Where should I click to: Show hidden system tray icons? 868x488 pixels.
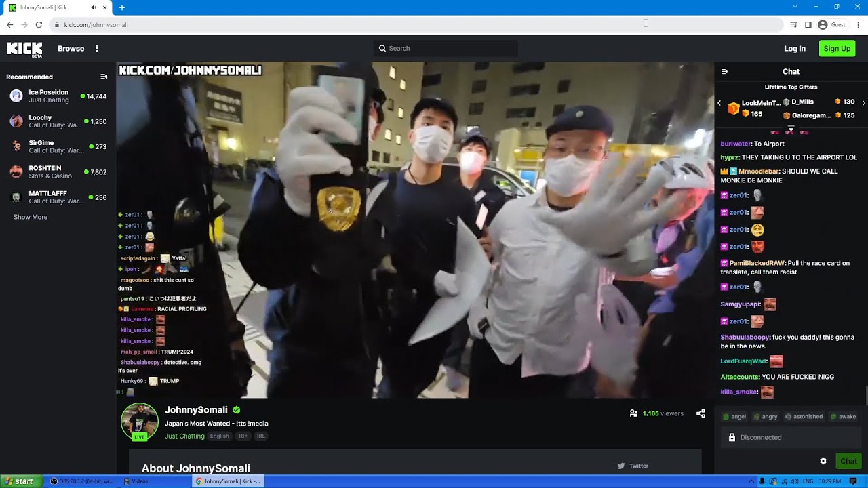(751, 481)
